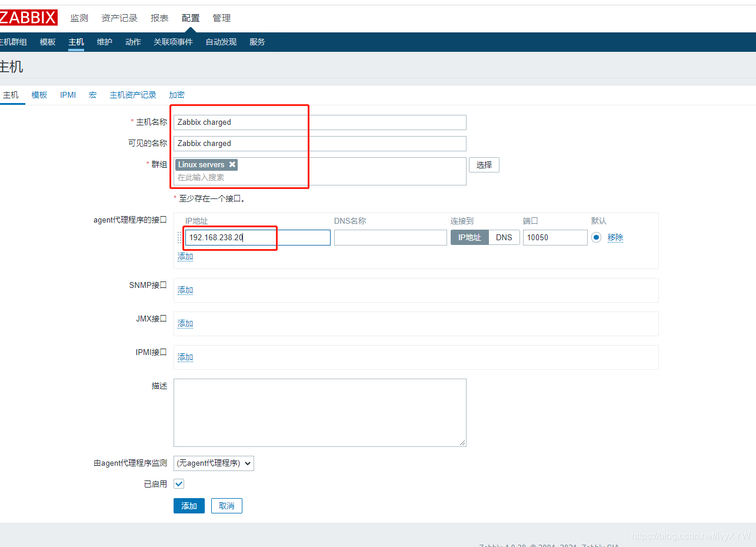
Task: Switch to the 宏 form tab
Action: 93,95
